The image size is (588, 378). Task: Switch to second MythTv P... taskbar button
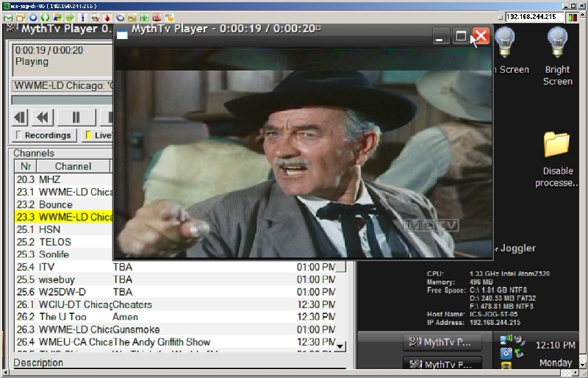coord(442,363)
